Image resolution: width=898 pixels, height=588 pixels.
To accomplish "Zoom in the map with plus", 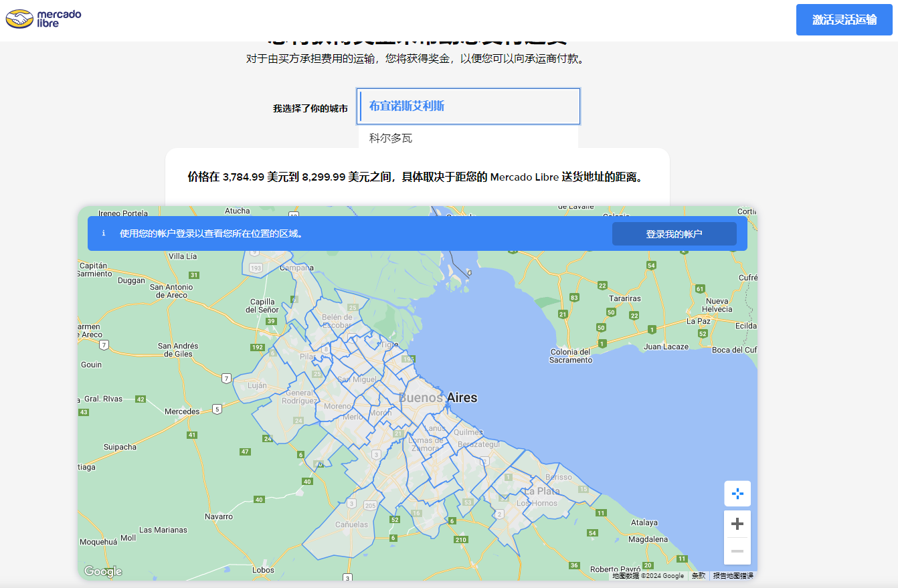I will [737, 524].
